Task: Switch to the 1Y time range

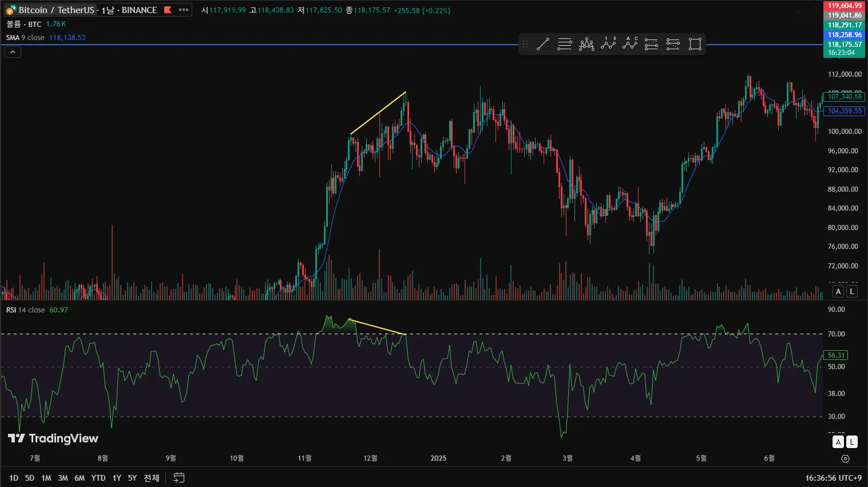Action: [117, 478]
